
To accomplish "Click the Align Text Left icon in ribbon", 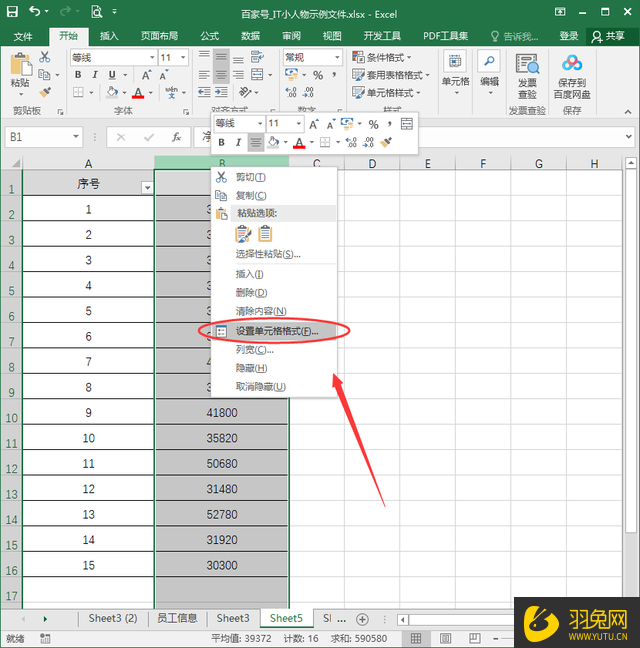I will (204, 75).
